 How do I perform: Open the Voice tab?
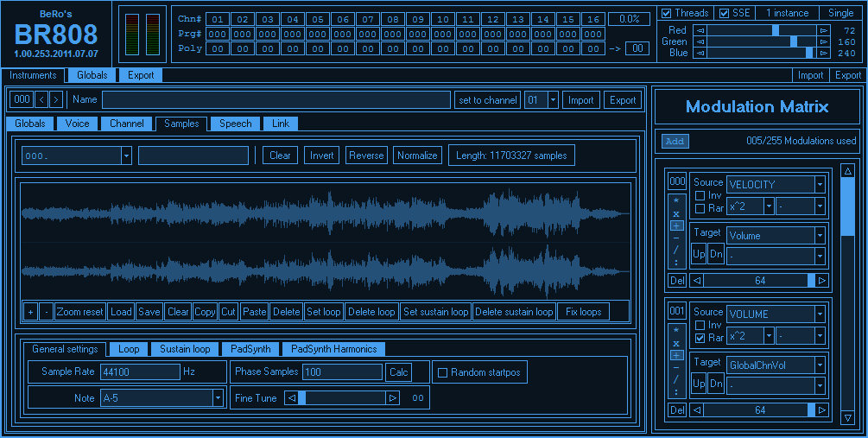(77, 124)
